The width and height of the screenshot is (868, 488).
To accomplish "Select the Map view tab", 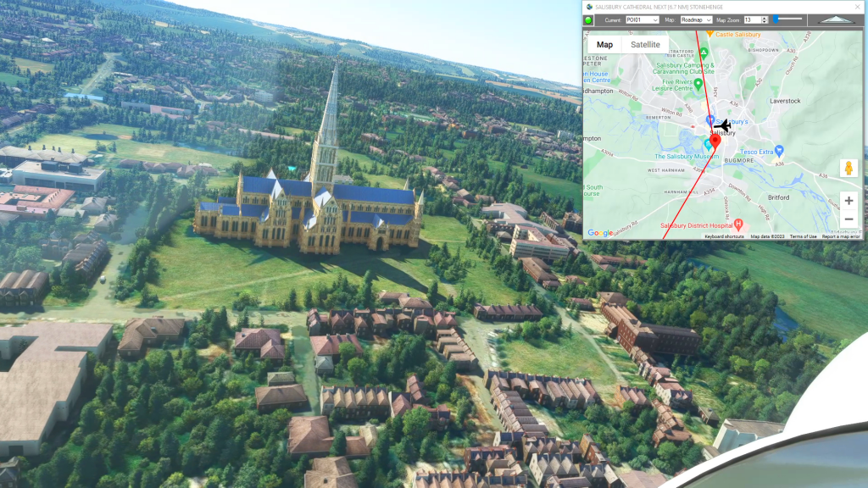I will (604, 45).
